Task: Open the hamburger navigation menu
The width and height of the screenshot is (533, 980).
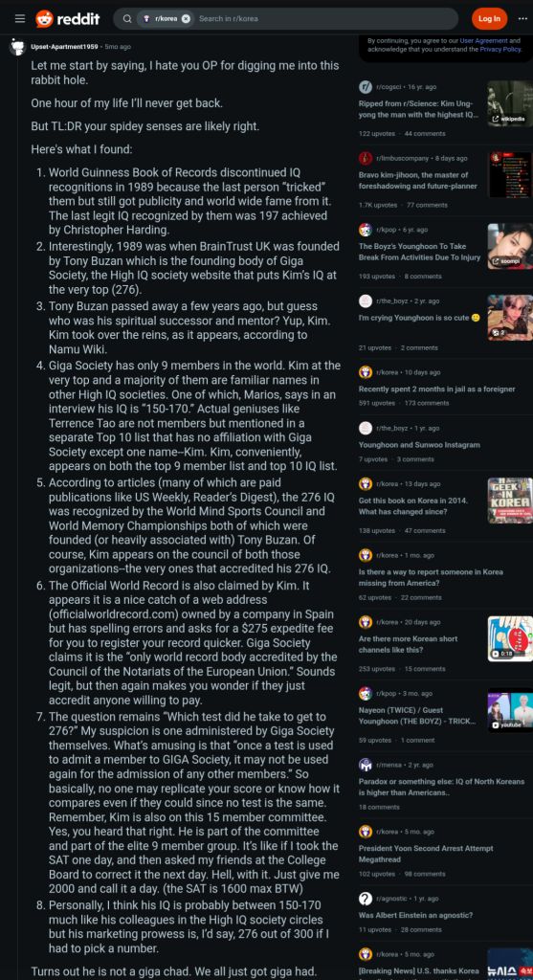Action: point(20,19)
